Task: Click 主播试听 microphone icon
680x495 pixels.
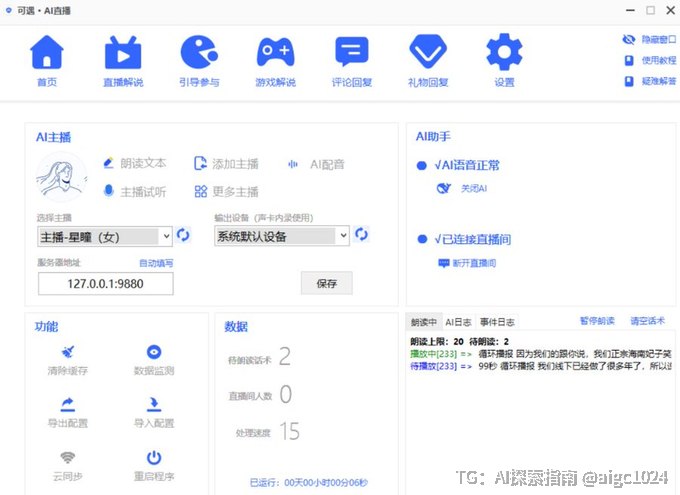Action: click(x=109, y=190)
